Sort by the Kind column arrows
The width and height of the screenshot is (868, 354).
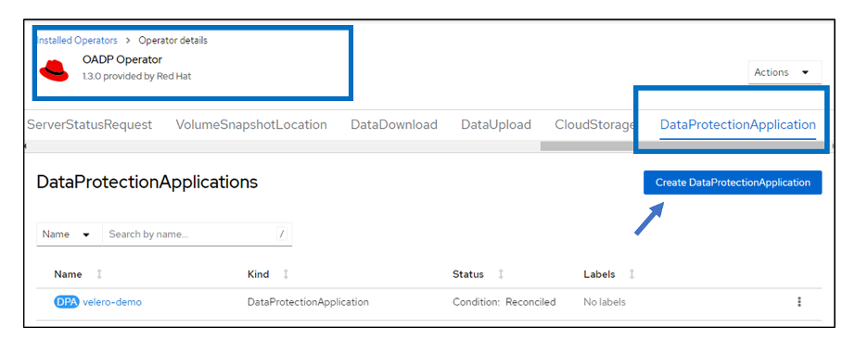(x=286, y=274)
